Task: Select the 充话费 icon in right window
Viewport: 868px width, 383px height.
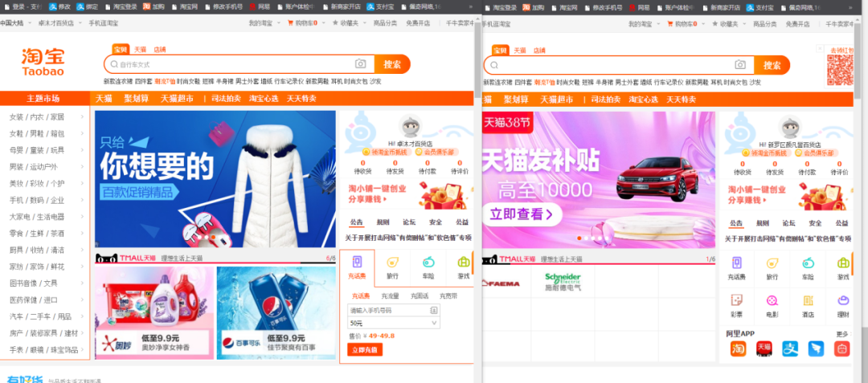Action: click(x=737, y=263)
